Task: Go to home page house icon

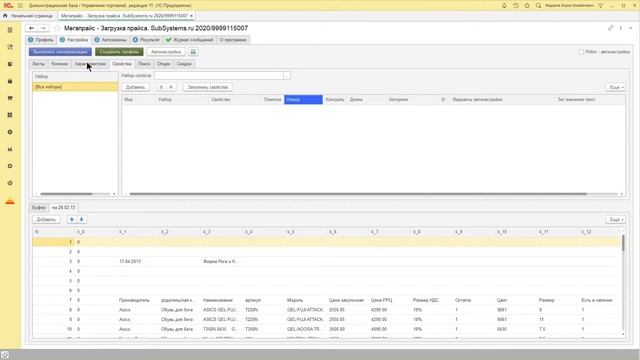Action: coord(5,16)
